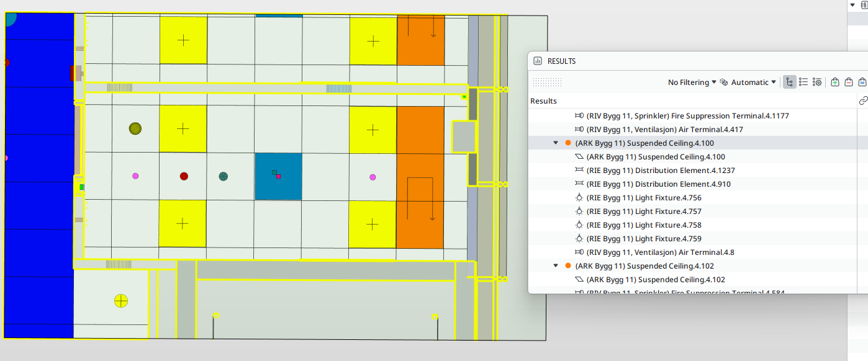Select the child Suspended Ceiling.4.102 row
Screen dimensions: 868x361
pos(692,280)
